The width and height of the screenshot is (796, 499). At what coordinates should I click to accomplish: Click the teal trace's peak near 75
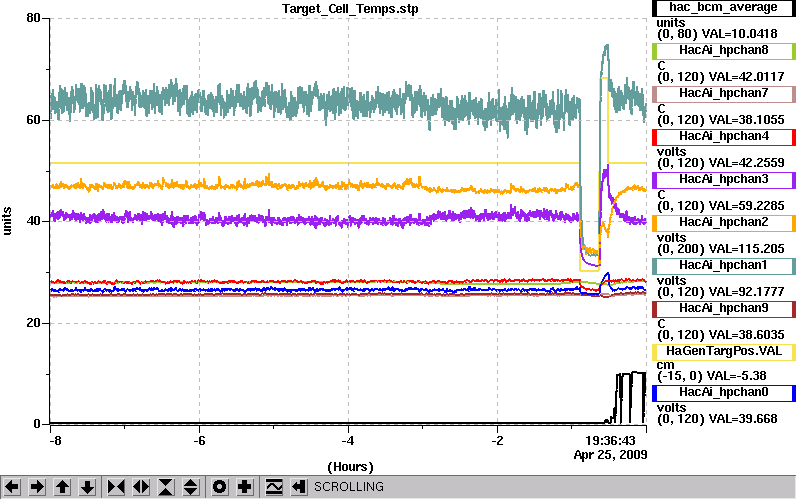click(606, 47)
